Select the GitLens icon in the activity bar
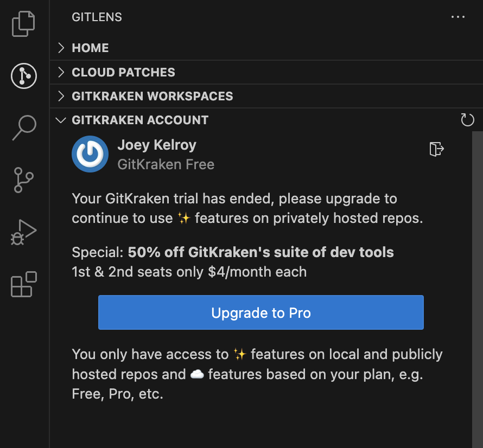The height and width of the screenshot is (448, 483). [23, 76]
